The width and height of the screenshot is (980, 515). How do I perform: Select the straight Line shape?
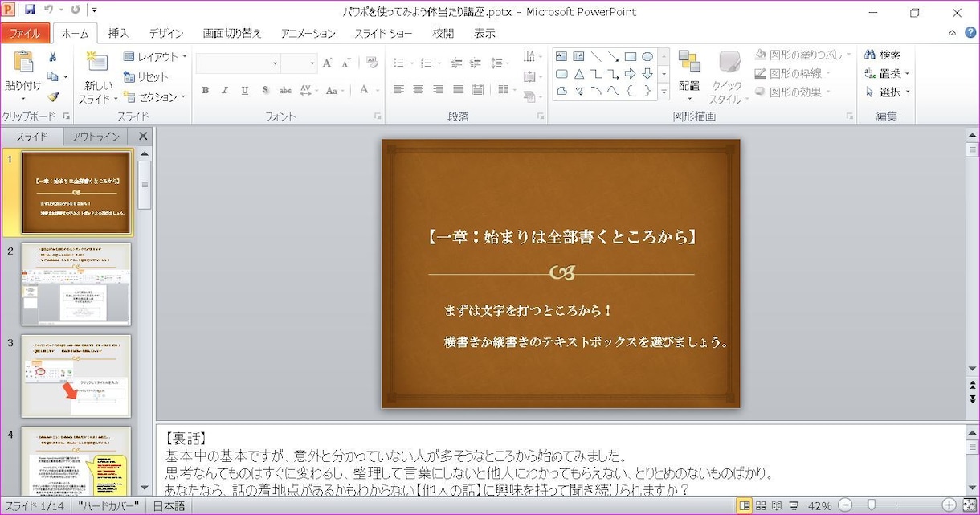click(596, 56)
